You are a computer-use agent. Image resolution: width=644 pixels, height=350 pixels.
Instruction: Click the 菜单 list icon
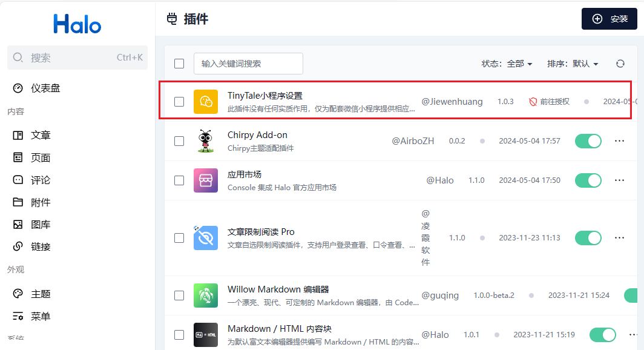[18, 316]
